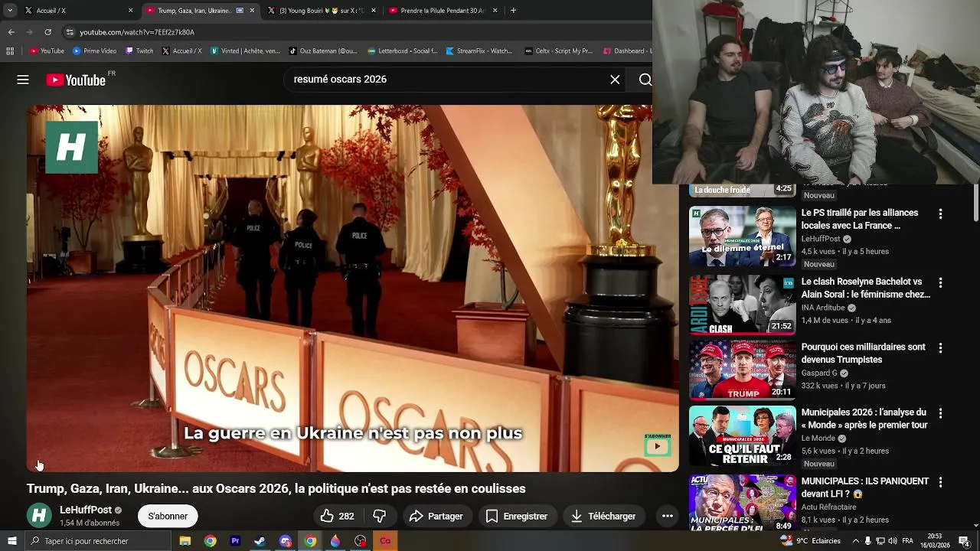Open the Windows Start menu
Viewport: 980px width, 551px height.
pyautogui.click(x=11, y=541)
